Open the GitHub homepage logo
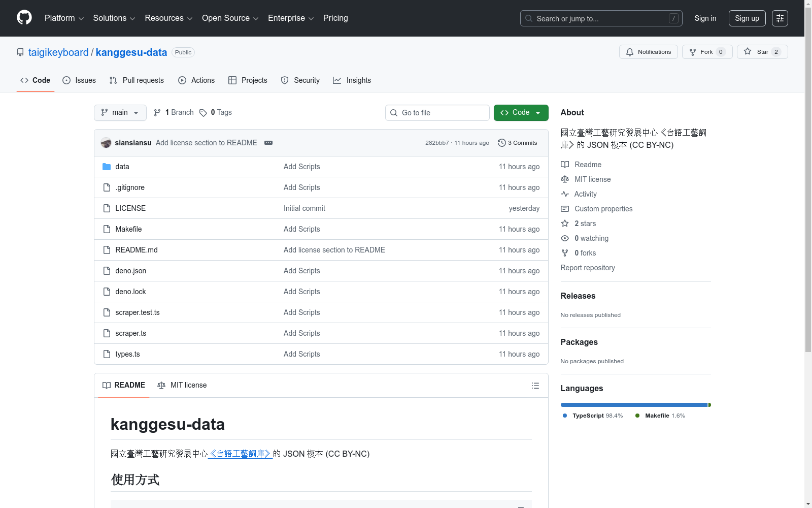This screenshot has width=812, height=508. tap(24, 18)
